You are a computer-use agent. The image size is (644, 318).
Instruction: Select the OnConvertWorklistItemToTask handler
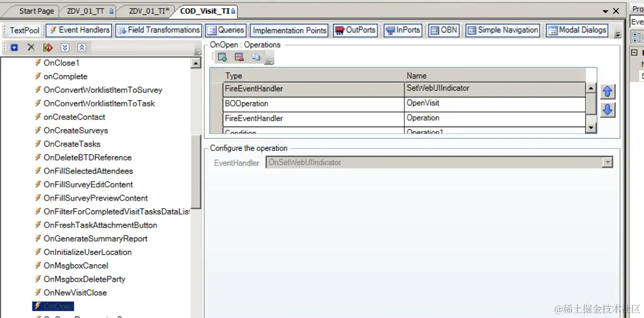99,103
